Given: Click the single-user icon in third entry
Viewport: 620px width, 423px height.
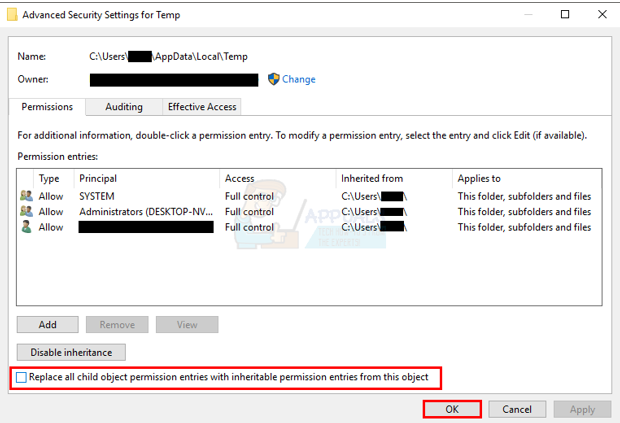Looking at the screenshot, I should pyautogui.click(x=26, y=227).
